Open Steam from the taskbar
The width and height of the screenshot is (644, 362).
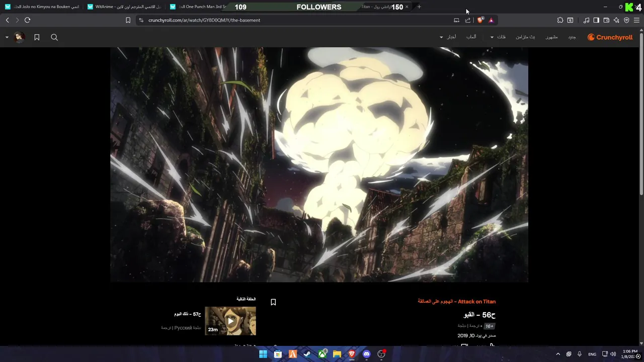click(x=307, y=354)
